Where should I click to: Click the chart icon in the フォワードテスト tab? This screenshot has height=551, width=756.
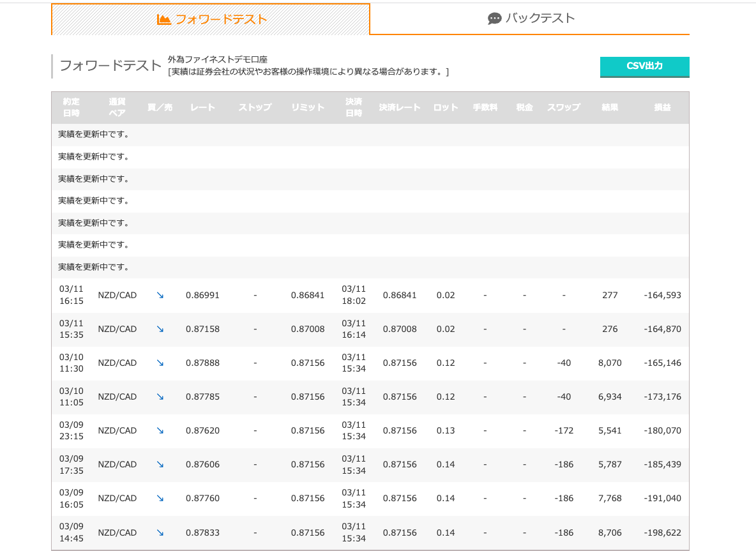164,20
